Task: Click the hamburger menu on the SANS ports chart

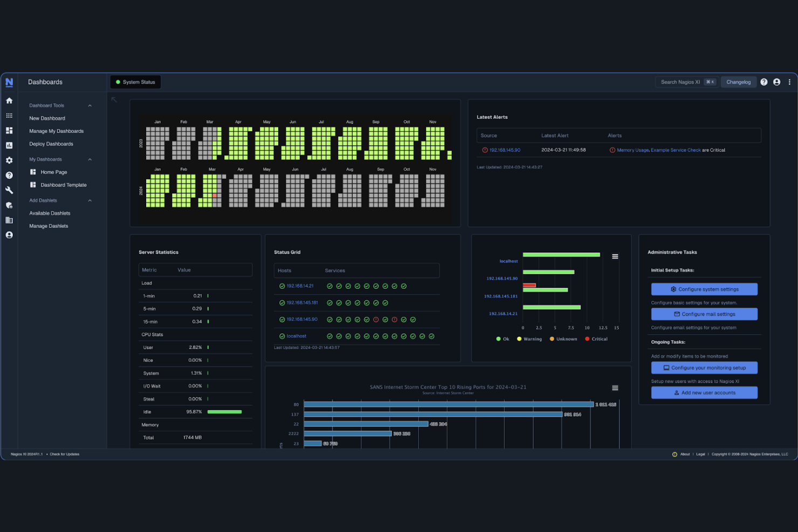Action: pyautogui.click(x=615, y=388)
